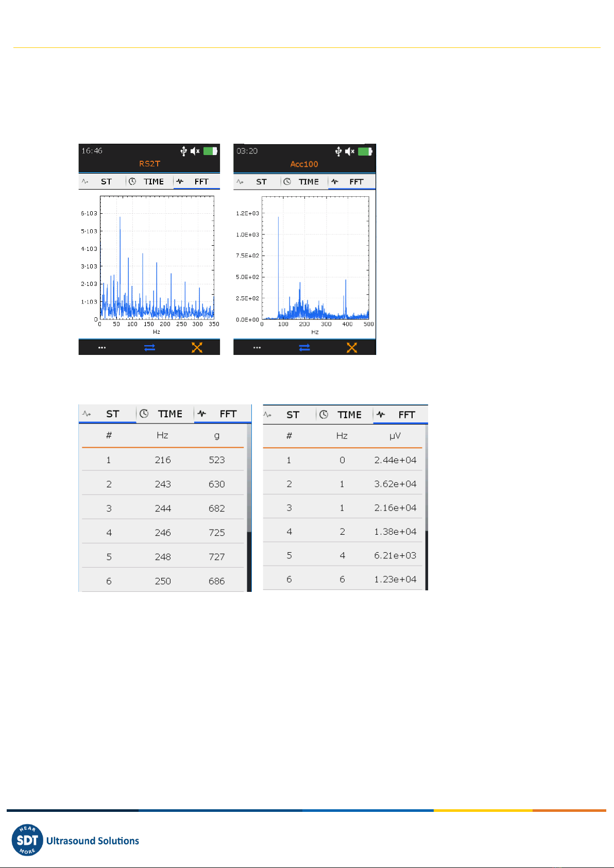Click the RS2T sensor title
Screen dimensions: 614x868
tap(150, 164)
